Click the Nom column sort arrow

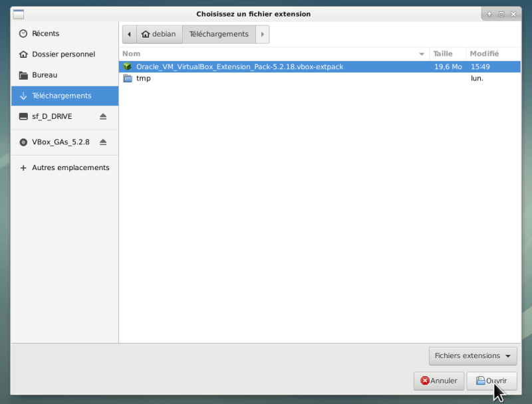pos(422,54)
